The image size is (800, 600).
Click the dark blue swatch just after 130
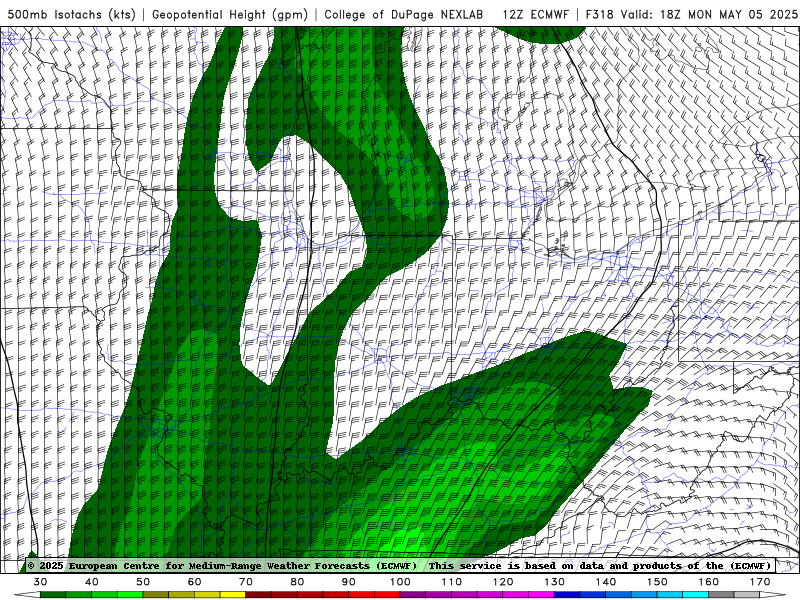(567, 595)
